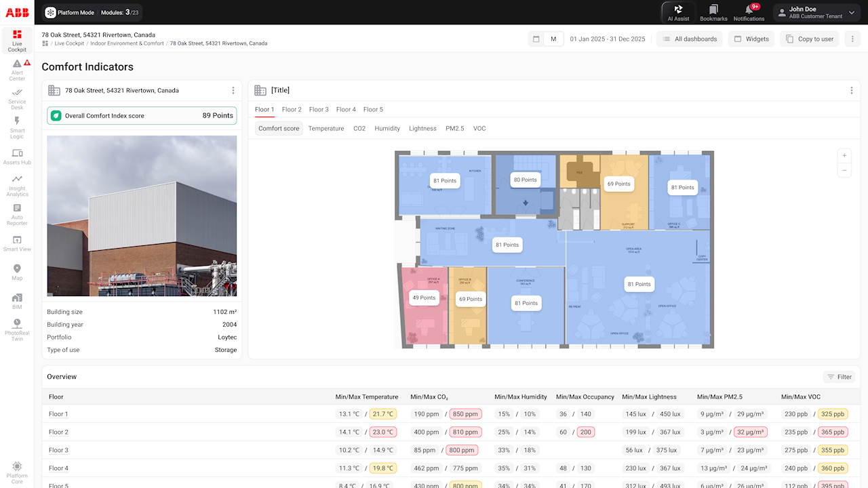868x488 pixels.
Task: Switch to Floor 2 tab
Action: pos(292,109)
